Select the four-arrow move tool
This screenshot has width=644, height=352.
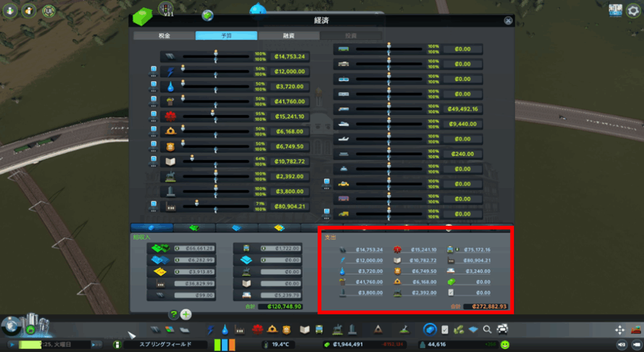click(x=619, y=330)
